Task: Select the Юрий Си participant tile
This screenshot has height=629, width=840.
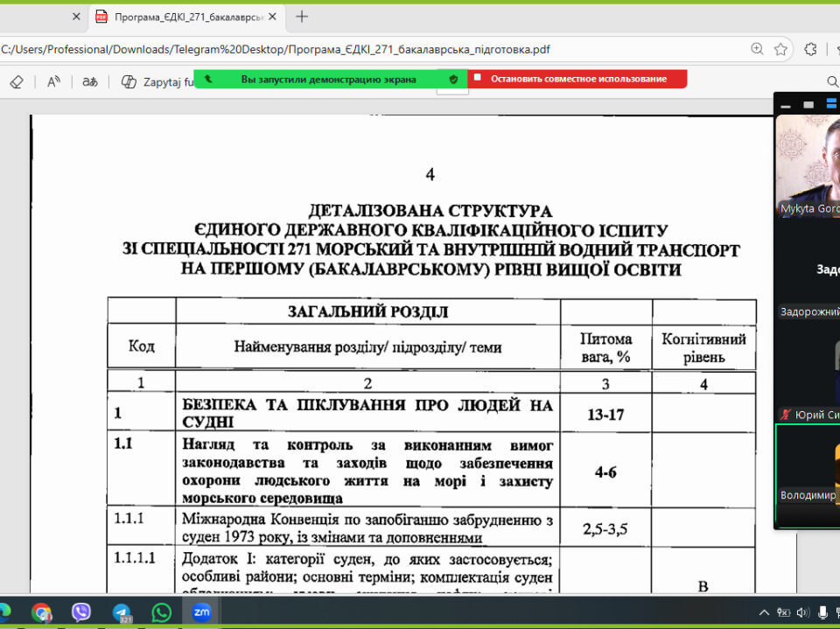Action: [x=808, y=373]
